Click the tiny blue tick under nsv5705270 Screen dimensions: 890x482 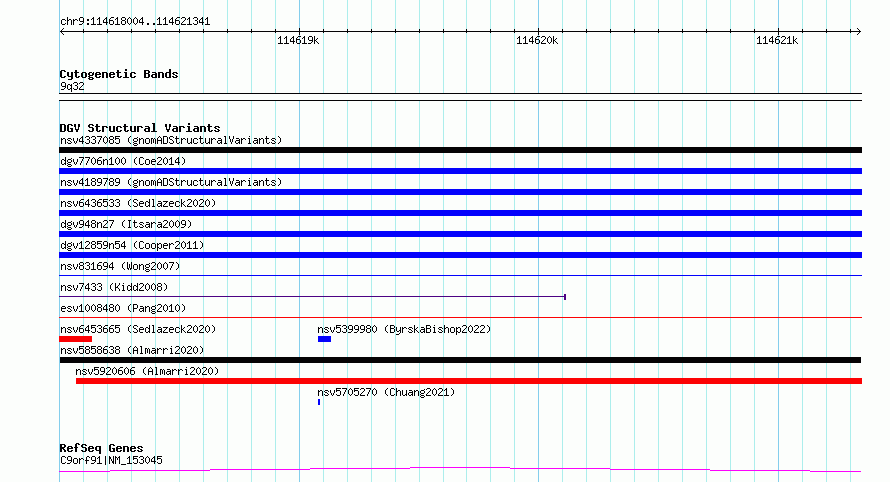[319, 402]
